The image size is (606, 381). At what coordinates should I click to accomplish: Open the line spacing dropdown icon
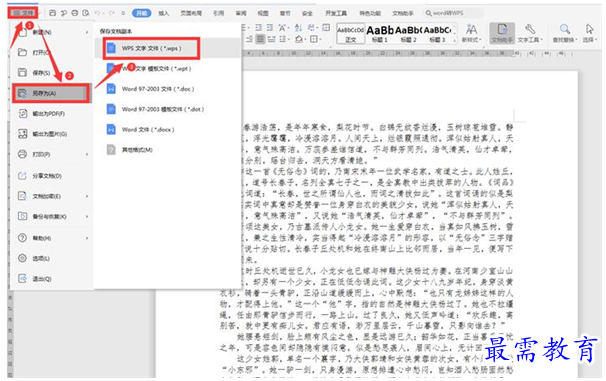point(284,39)
